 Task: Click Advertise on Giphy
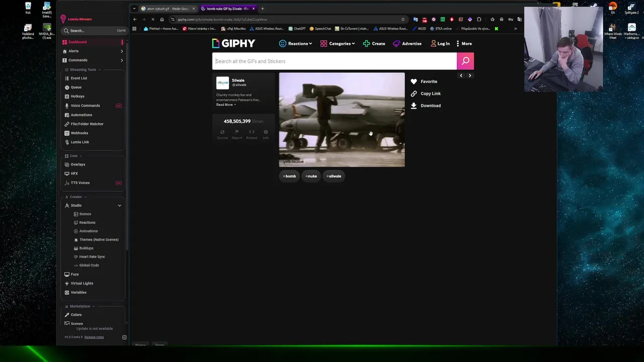coord(407,44)
